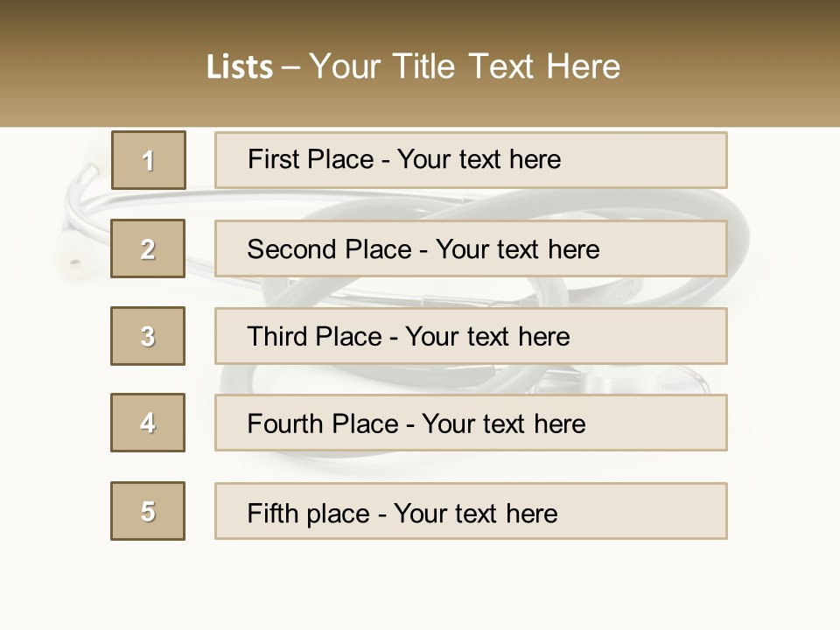Click the bold word 'Lists' in title
The width and height of the screenshot is (840, 630).
point(239,67)
